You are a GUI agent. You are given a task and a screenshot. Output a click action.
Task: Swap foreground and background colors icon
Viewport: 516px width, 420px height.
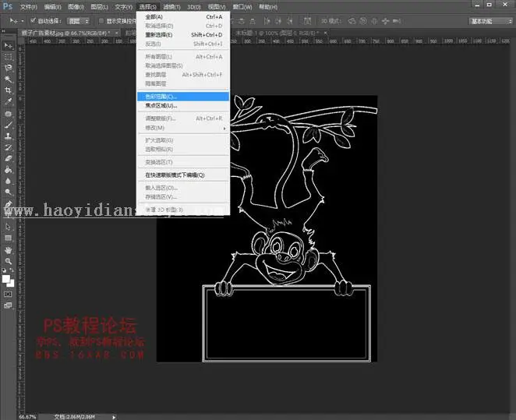coord(12,270)
